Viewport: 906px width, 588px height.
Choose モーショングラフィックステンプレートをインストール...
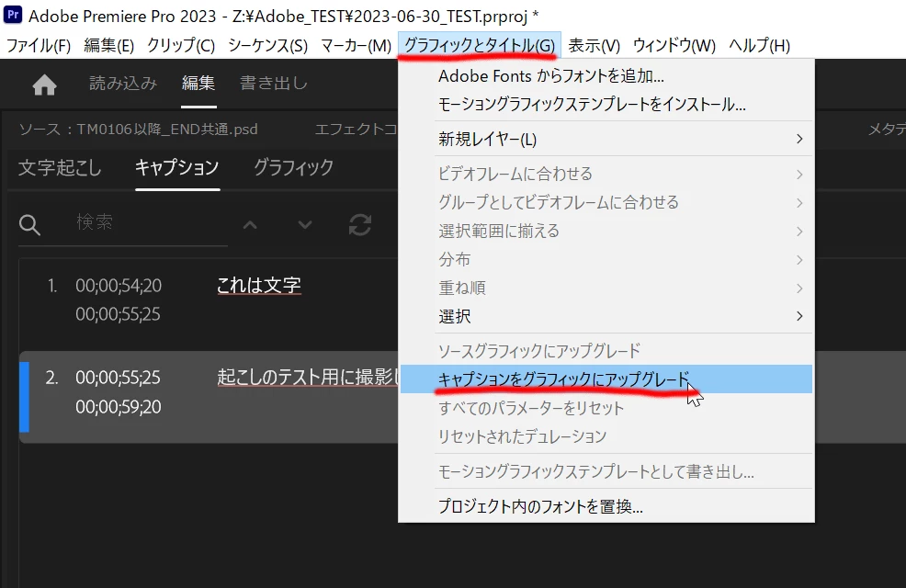click(x=606, y=105)
